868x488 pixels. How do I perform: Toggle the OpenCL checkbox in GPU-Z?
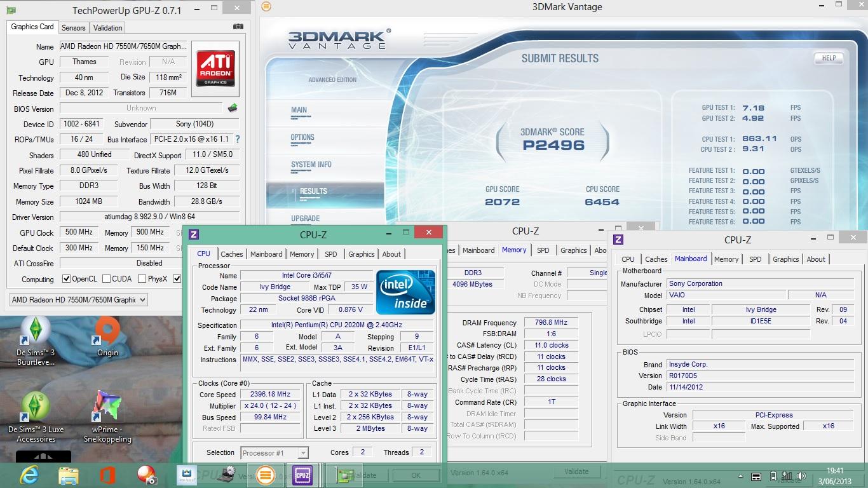66,279
